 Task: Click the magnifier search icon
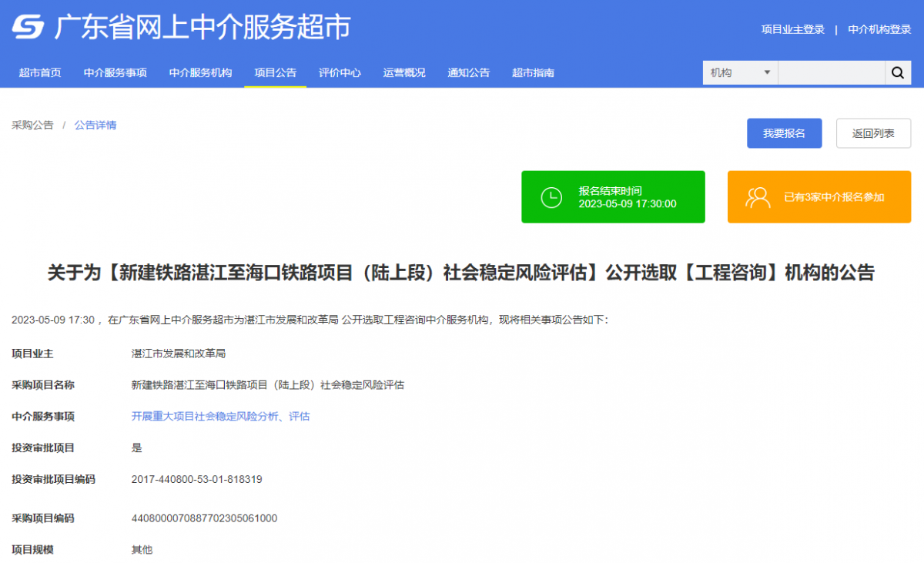point(897,73)
